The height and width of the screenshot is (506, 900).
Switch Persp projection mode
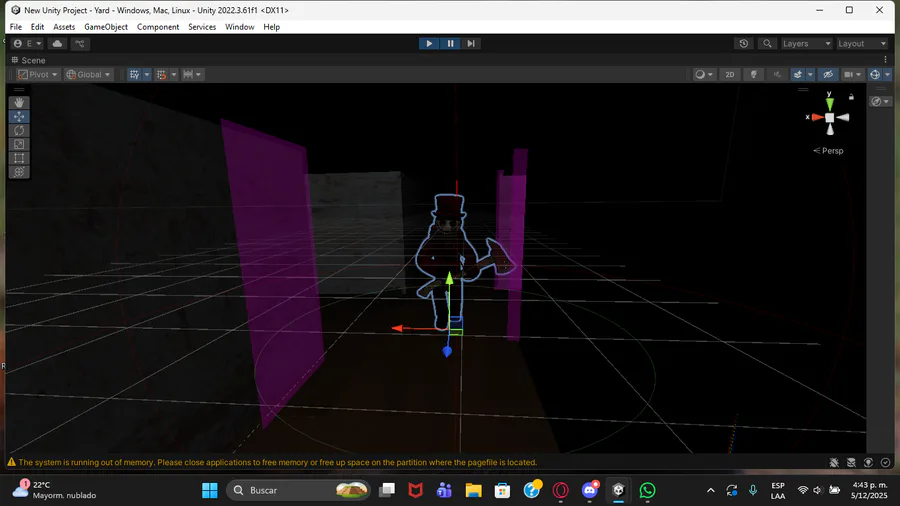click(x=829, y=151)
